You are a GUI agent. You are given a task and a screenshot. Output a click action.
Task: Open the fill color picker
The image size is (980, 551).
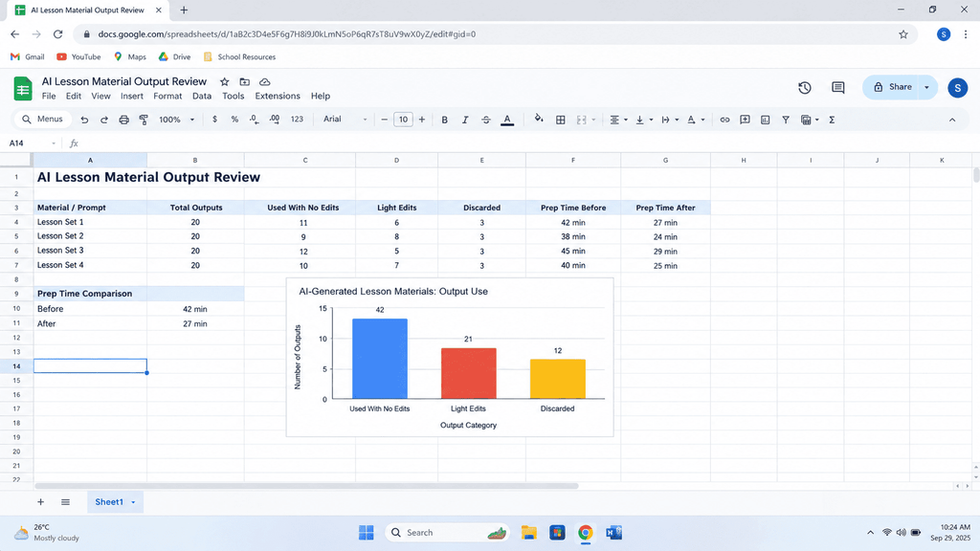coord(539,120)
